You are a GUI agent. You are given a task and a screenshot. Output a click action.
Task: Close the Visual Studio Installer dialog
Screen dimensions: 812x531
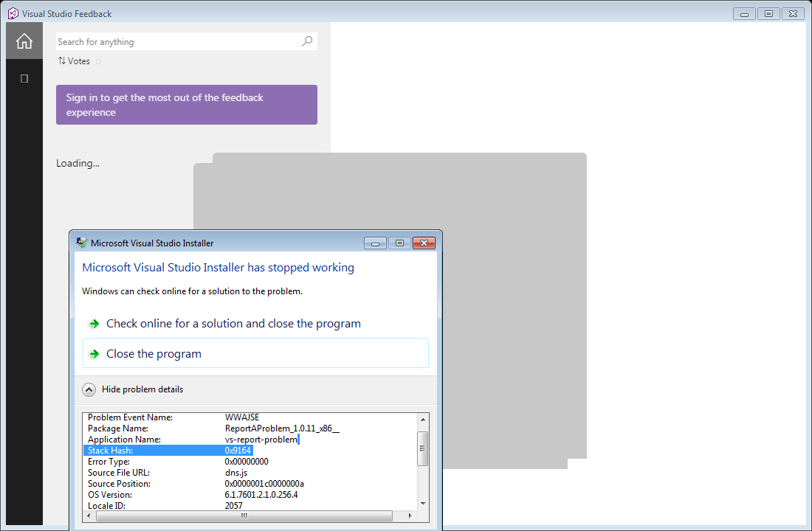point(424,243)
